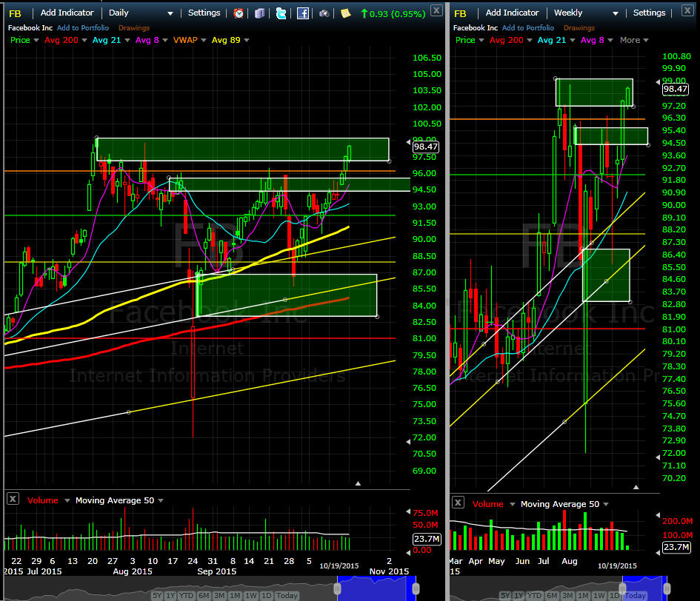Close the weekly chart volume panel X

pyautogui.click(x=458, y=503)
